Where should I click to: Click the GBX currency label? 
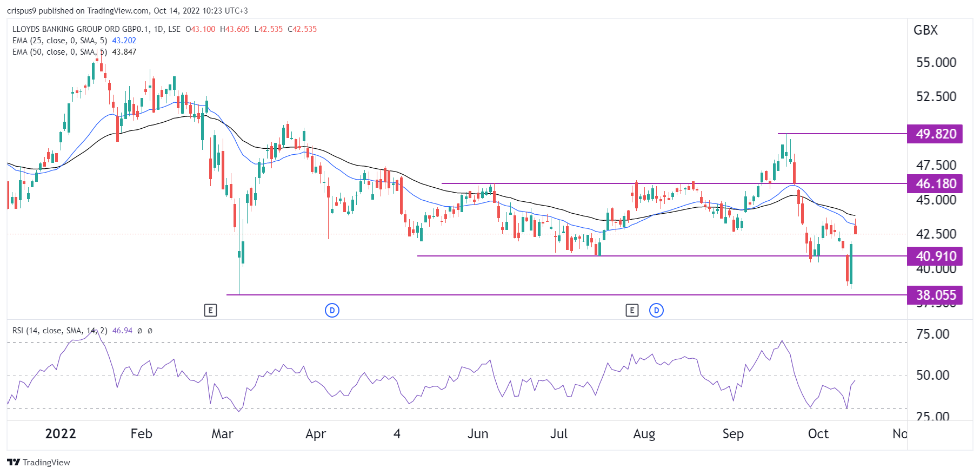925,30
